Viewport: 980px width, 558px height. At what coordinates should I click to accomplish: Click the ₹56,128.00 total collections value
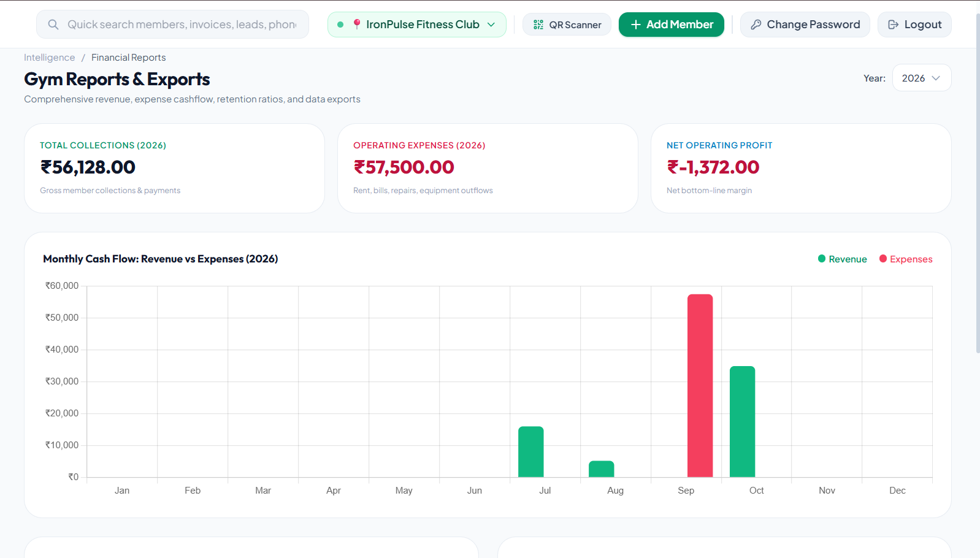tap(88, 167)
